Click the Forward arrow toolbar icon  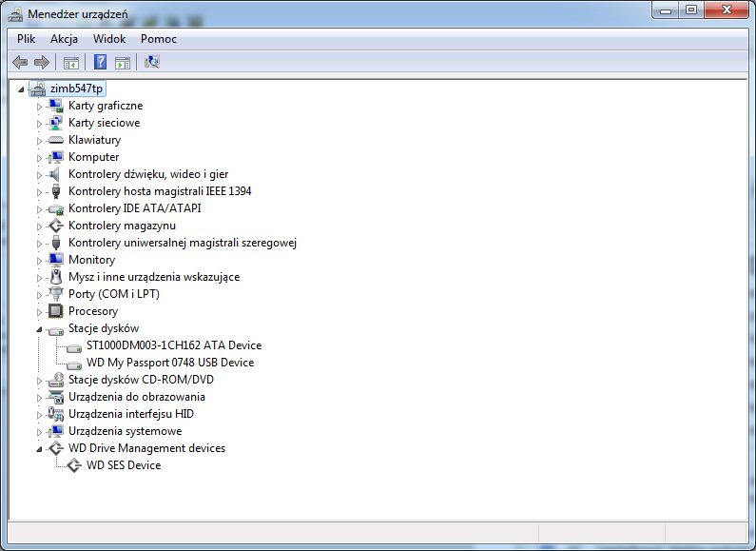(42, 62)
